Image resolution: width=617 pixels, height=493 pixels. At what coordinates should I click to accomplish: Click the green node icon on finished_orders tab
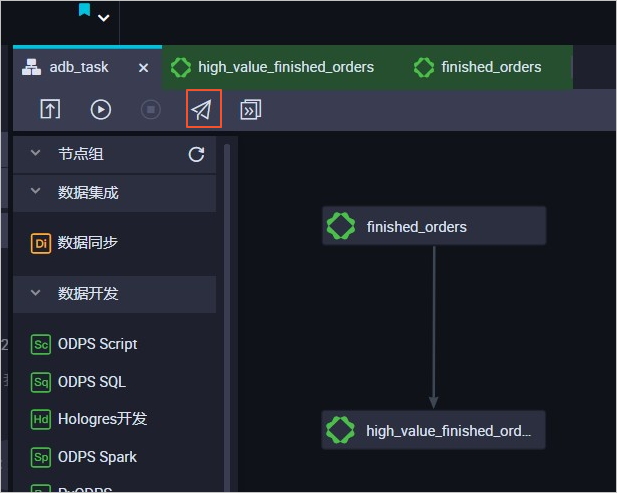click(424, 67)
